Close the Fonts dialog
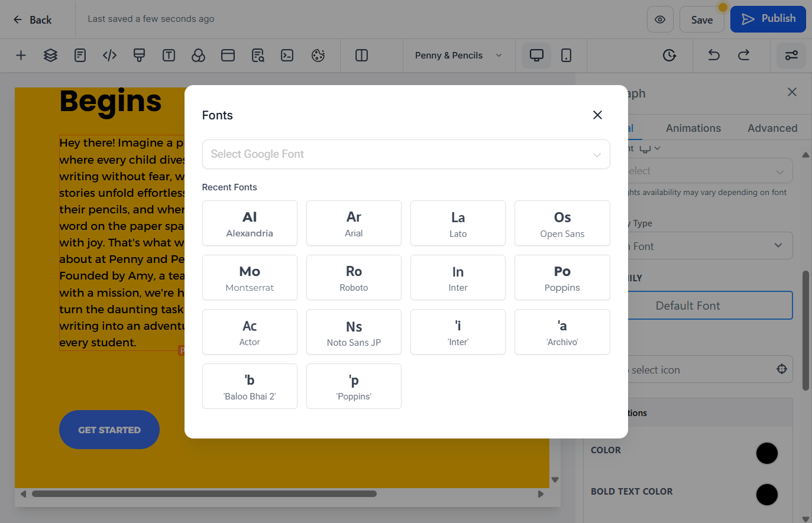 597,115
